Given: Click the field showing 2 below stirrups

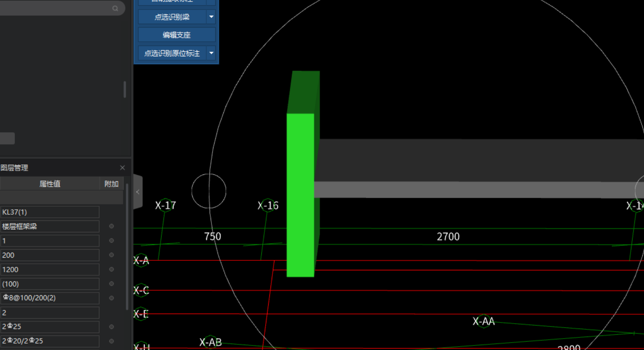Looking at the screenshot, I should pos(50,313).
